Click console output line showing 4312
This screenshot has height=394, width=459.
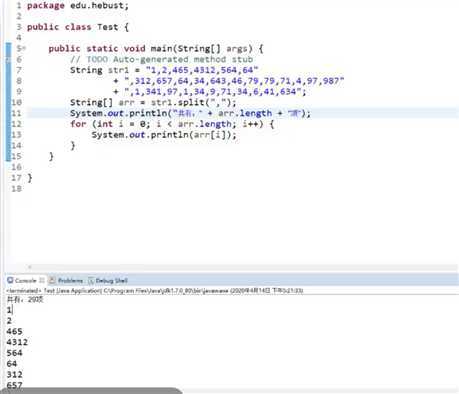point(17,342)
